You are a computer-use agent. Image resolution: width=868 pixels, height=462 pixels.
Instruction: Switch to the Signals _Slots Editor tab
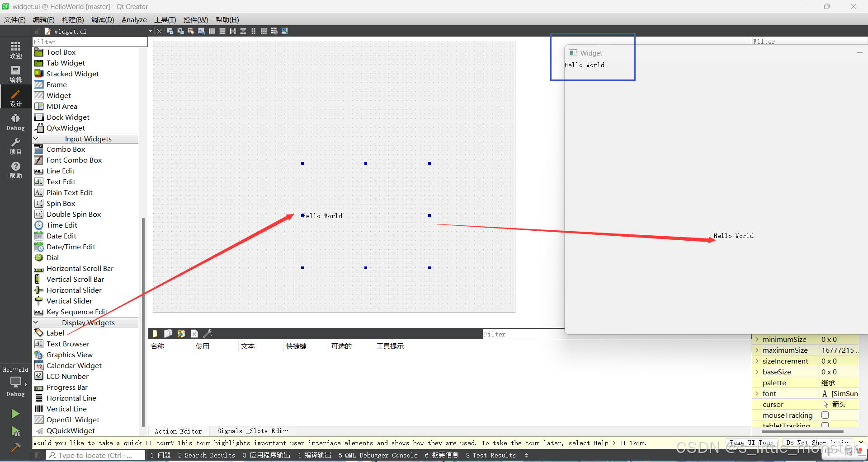click(252, 431)
